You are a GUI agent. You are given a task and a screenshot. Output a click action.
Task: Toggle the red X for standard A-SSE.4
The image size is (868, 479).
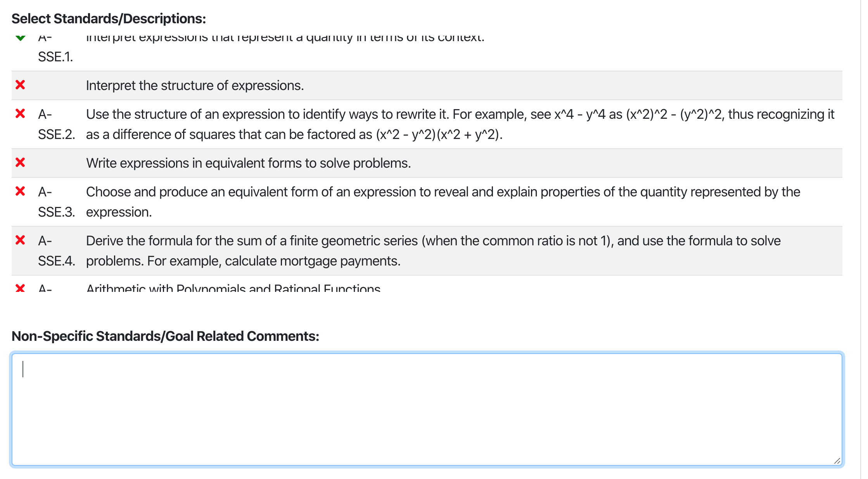coord(20,240)
